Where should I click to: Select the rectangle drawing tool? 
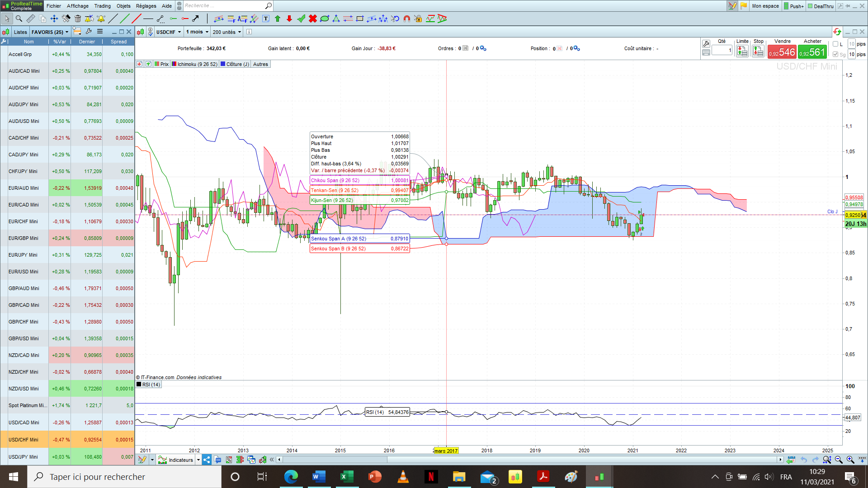pos(360,19)
